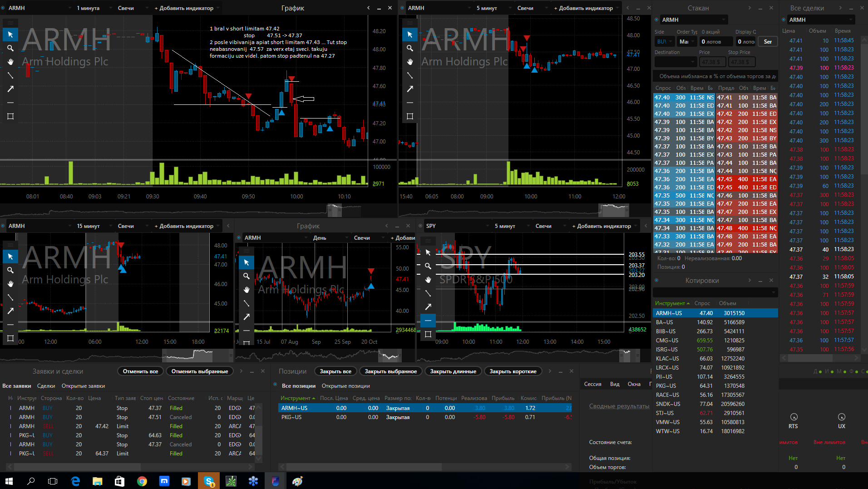
Task: Select the Все заявки tab
Action: coord(17,386)
